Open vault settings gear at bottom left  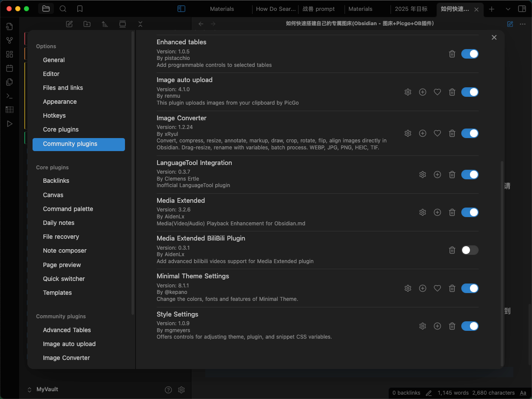pyautogui.click(x=181, y=390)
